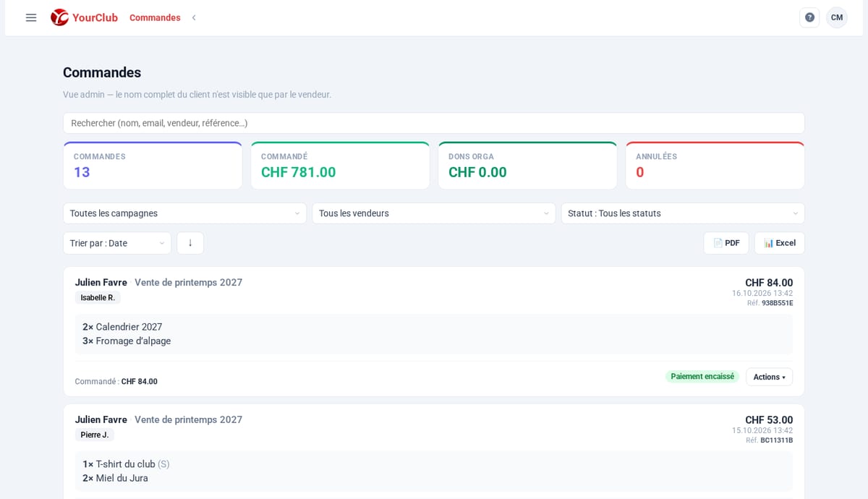The image size is (868, 499).
Task: Click reference BC11311B
Action: coord(776,440)
